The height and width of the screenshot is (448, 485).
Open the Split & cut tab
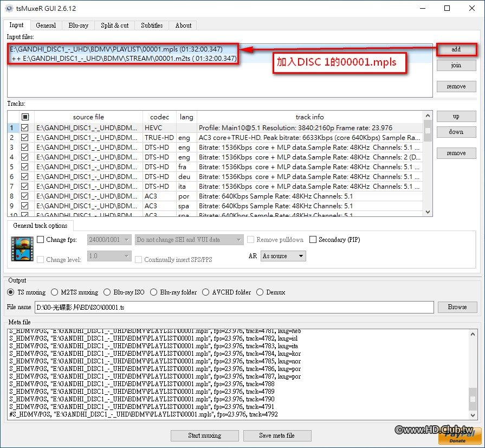[114, 25]
